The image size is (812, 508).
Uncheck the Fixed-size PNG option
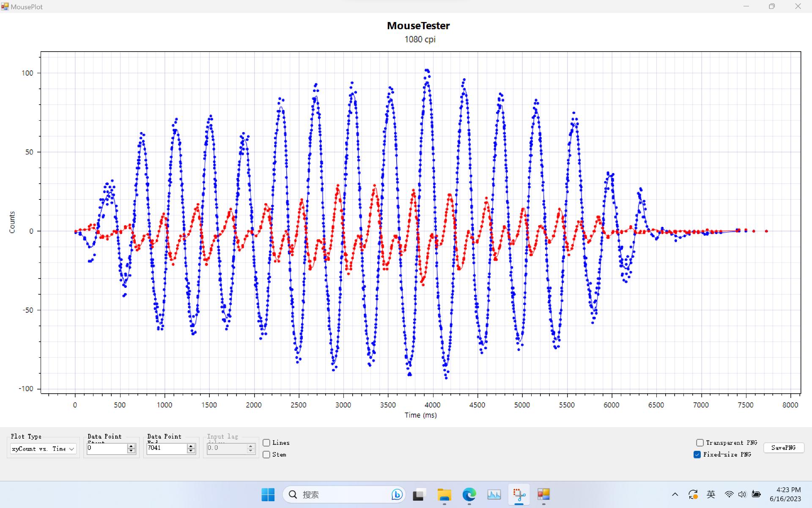pyautogui.click(x=697, y=455)
